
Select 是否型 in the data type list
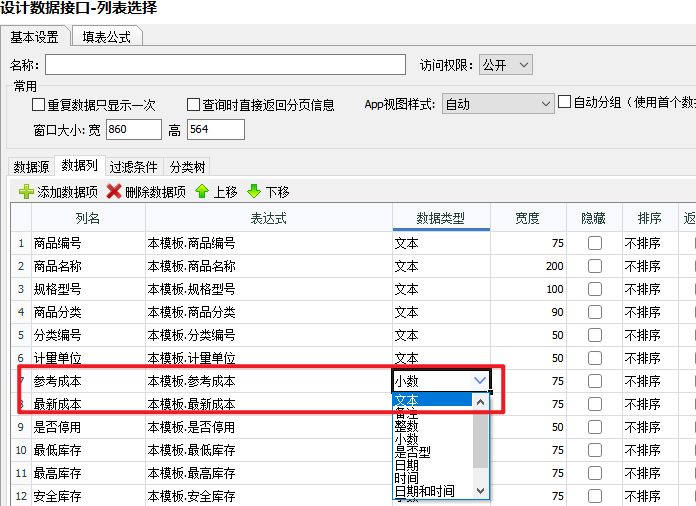(x=433, y=452)
